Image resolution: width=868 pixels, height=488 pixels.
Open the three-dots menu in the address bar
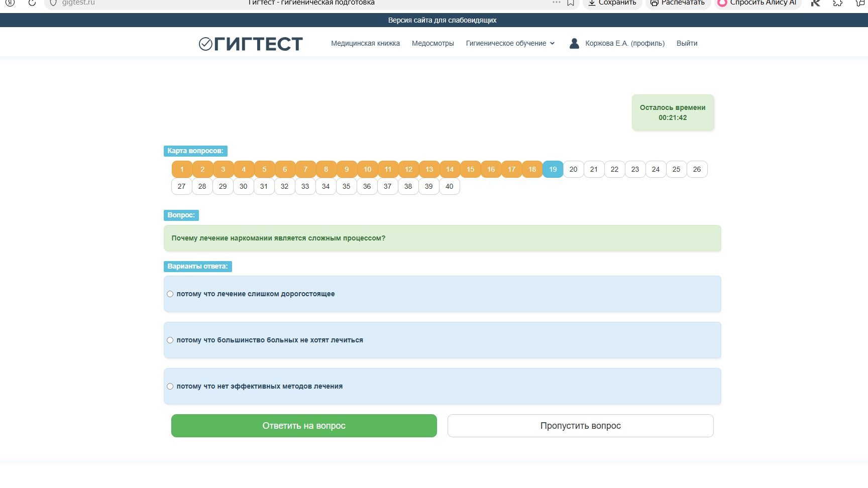pos(556,3)
